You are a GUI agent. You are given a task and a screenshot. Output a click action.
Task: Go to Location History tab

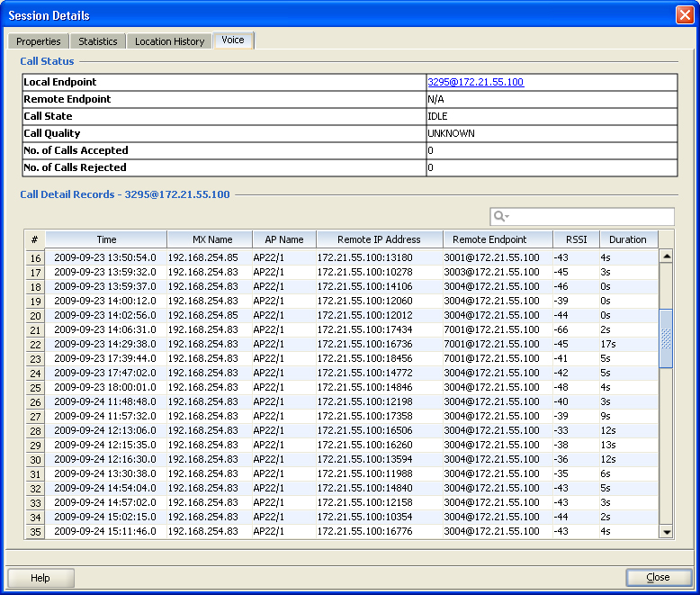pos(169,41)
